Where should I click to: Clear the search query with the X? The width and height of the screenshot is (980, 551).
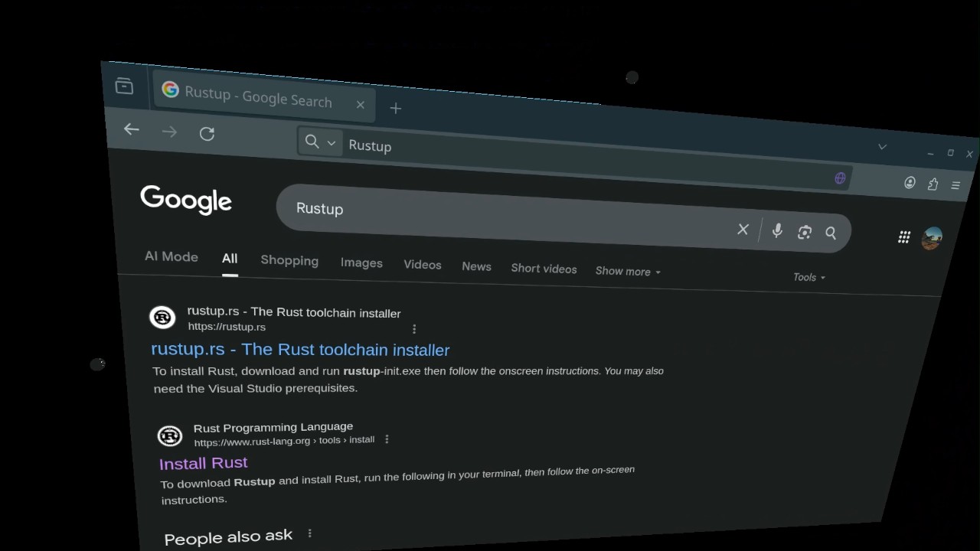743,229
